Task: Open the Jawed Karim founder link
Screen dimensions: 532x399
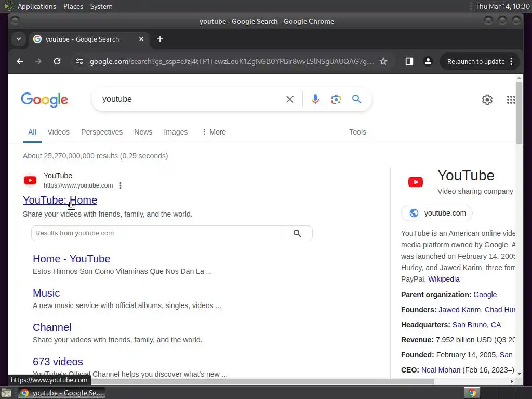Action: 459,310
